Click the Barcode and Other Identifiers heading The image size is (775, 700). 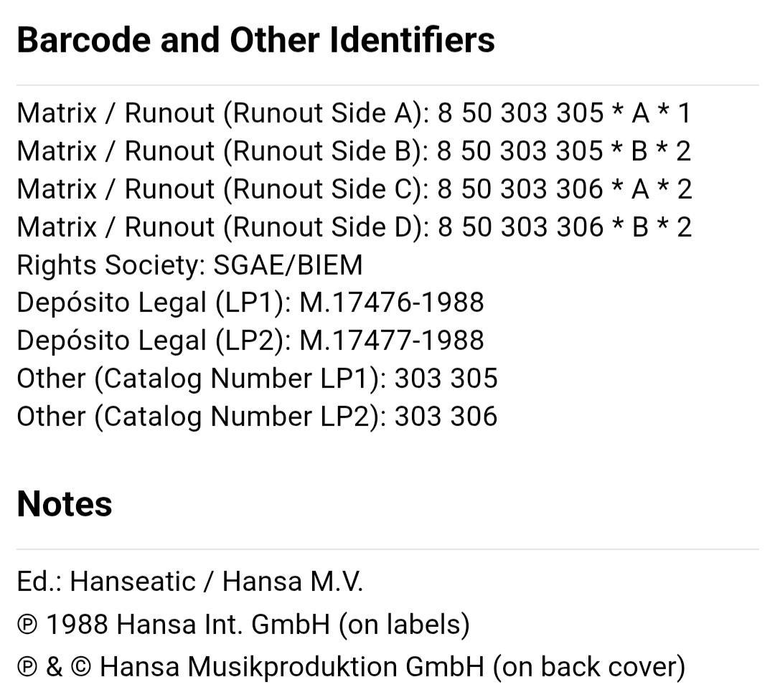(x=255, y=39)
